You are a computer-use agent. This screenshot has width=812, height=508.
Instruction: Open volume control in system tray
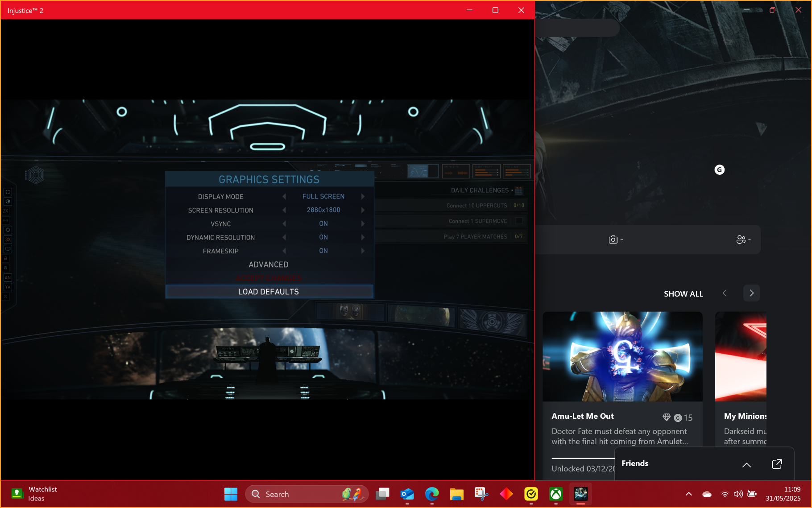click(738, 494)
